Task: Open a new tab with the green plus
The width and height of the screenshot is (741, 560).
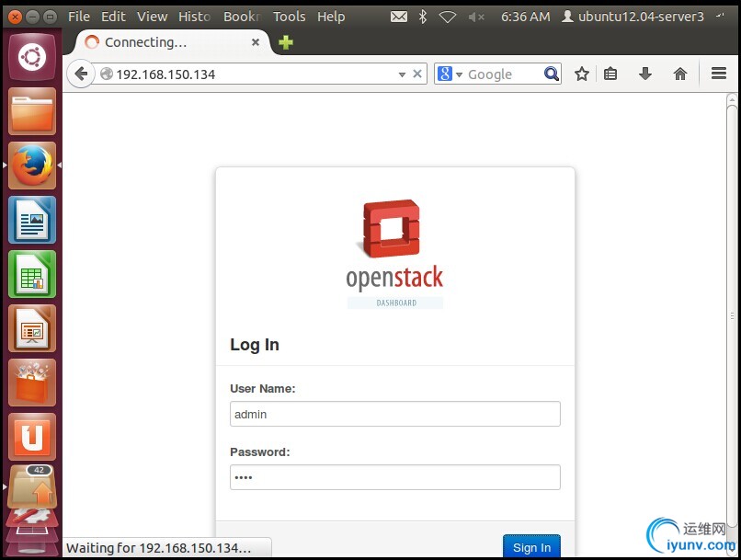Action: 285,42
